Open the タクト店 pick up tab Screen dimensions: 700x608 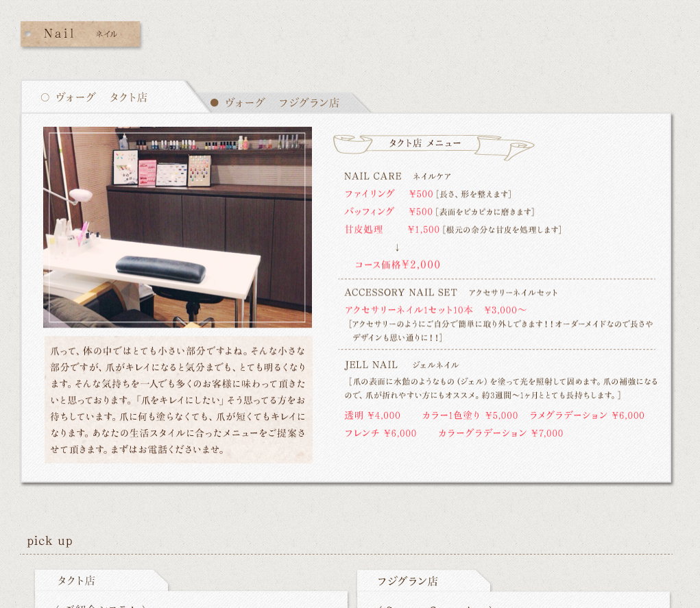101,581
